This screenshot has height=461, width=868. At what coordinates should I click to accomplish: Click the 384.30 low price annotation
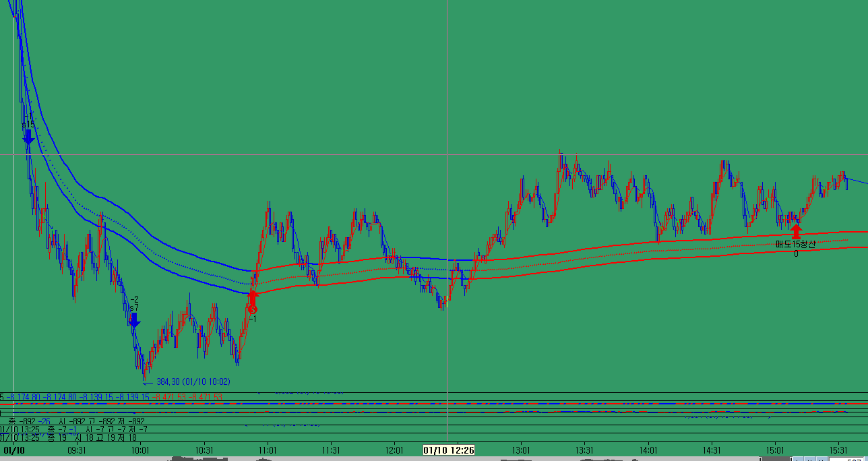[193, 381]
